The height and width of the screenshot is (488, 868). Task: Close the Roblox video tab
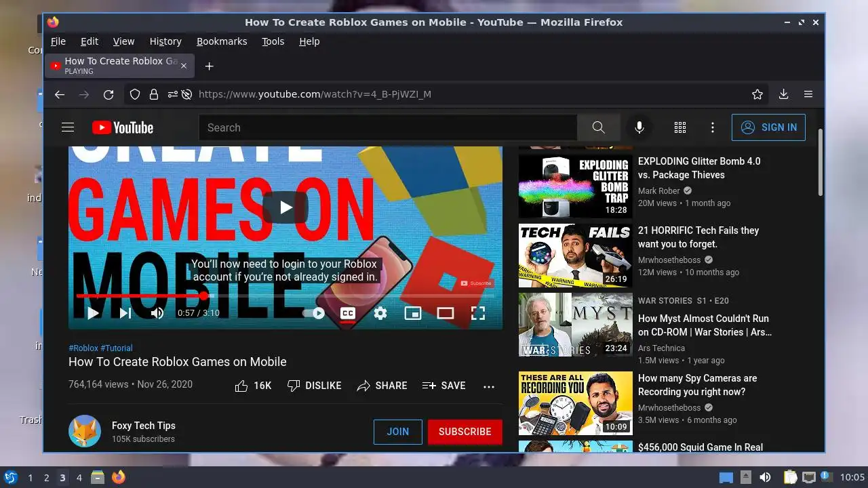tap(184, 66)
